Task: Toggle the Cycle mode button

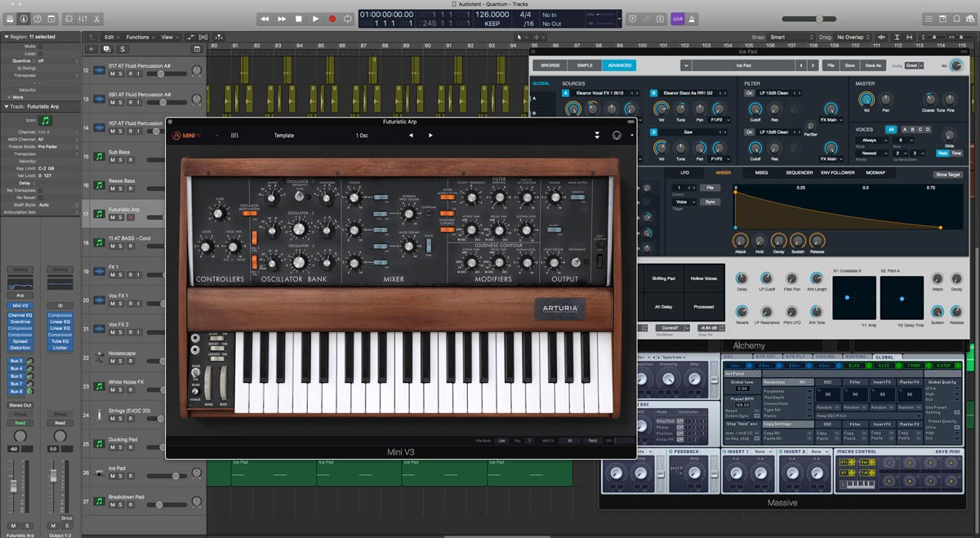Action: [349, 18]
